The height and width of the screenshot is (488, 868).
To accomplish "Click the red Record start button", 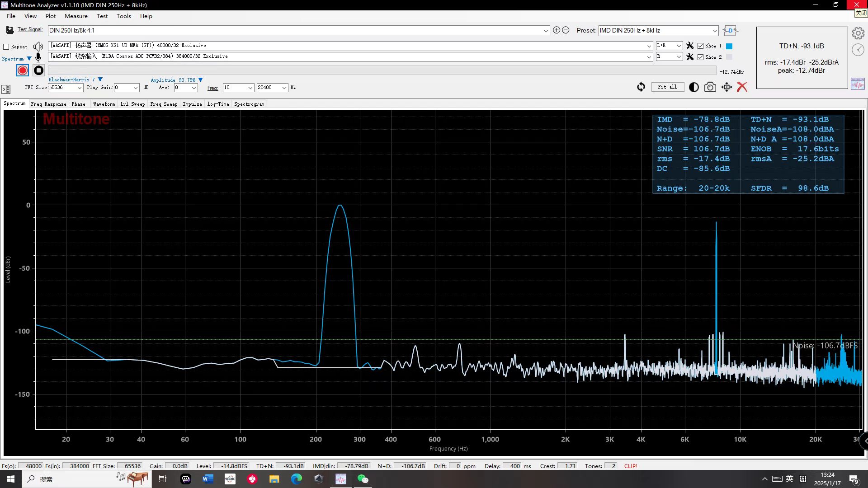I will click(x=23, y=70).
